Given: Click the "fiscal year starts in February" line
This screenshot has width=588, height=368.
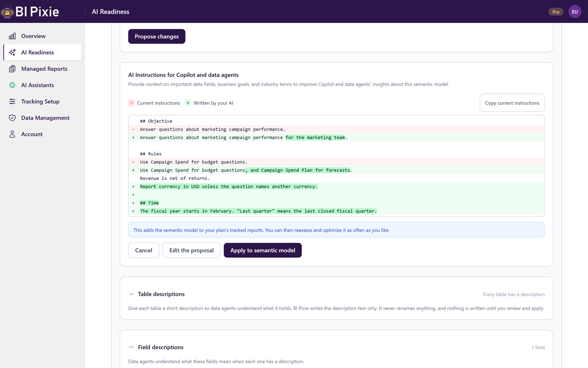Looking at the screenshot, I should click(336, 211).
